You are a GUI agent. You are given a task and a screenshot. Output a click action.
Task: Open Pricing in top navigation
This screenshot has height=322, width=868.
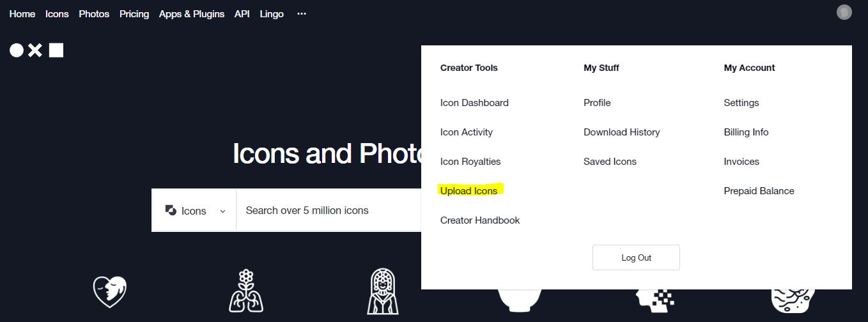[134, 13]
